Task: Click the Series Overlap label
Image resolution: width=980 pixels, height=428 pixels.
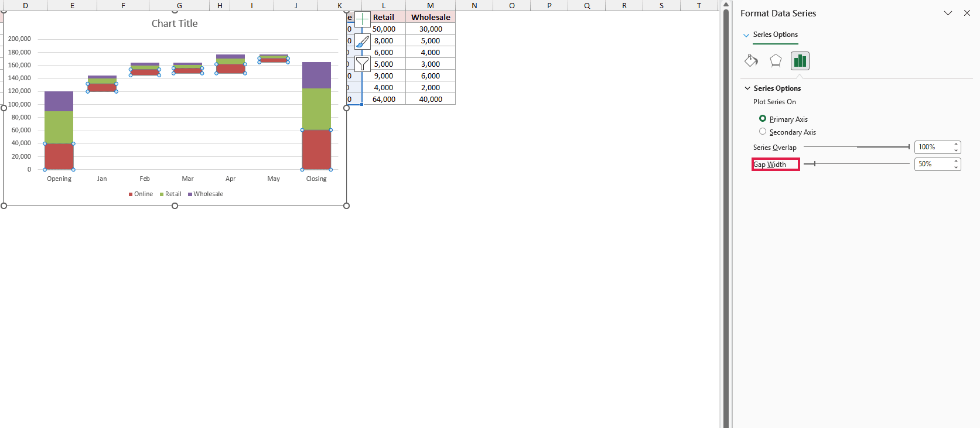Action: click(775, 148)
